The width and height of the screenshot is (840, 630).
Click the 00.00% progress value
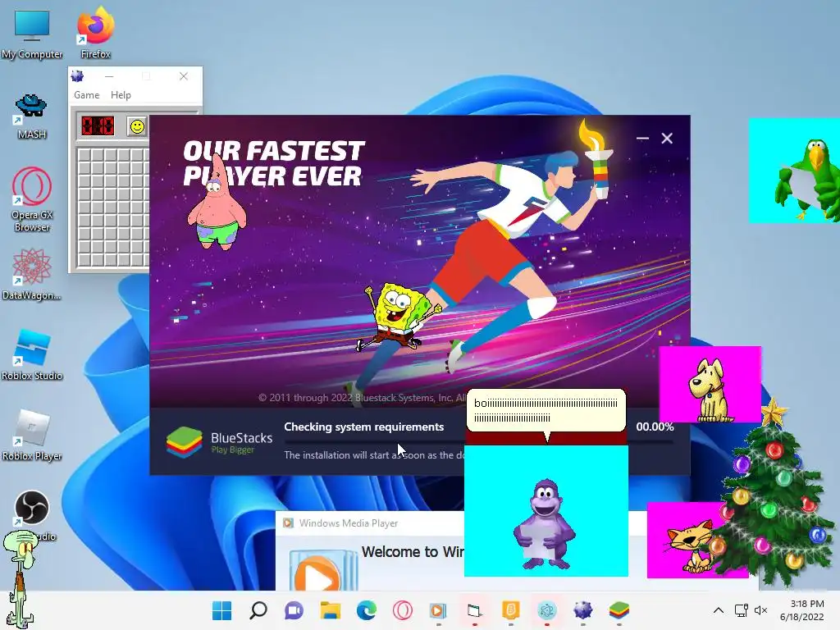click(655, 427)
